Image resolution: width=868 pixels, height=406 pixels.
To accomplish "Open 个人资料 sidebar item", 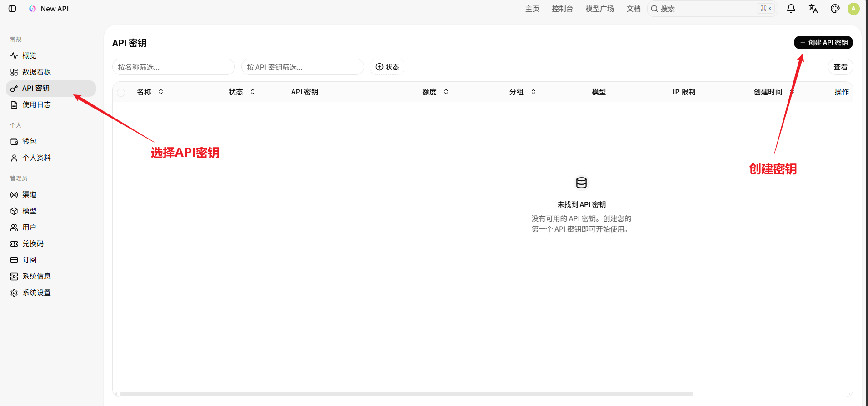I will 51,158.
